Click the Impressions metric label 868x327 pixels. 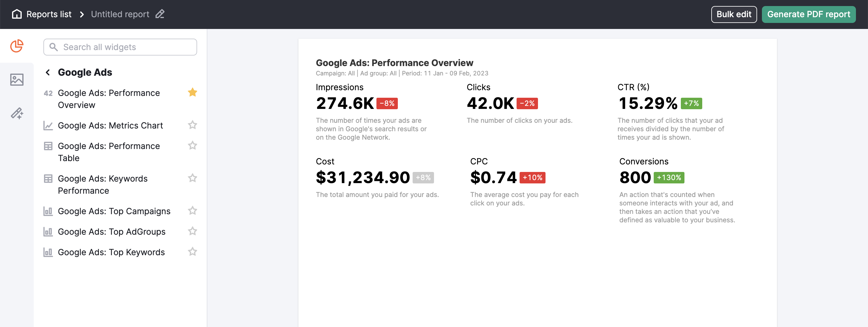tap(340, 87)
